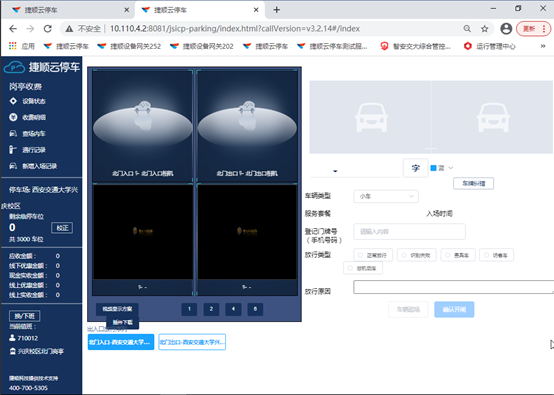This screenshot has width=554, height=395.
Task: Open 收费明细 fee details in sidebar
Action: 28,117
